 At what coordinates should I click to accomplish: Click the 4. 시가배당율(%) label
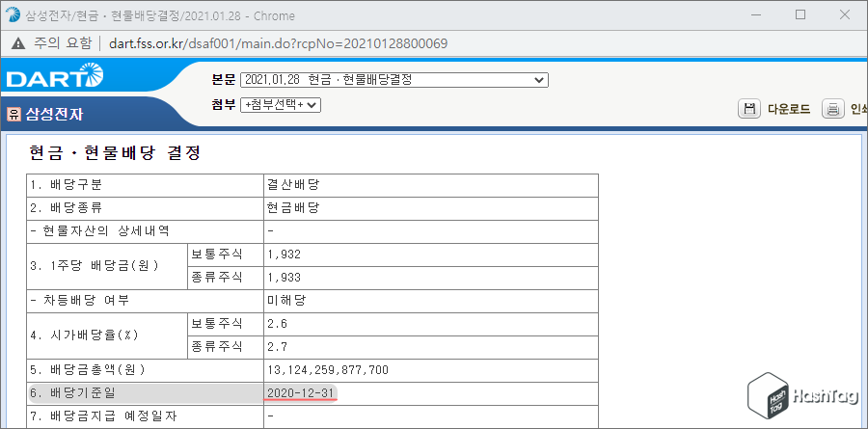[84, 335]
